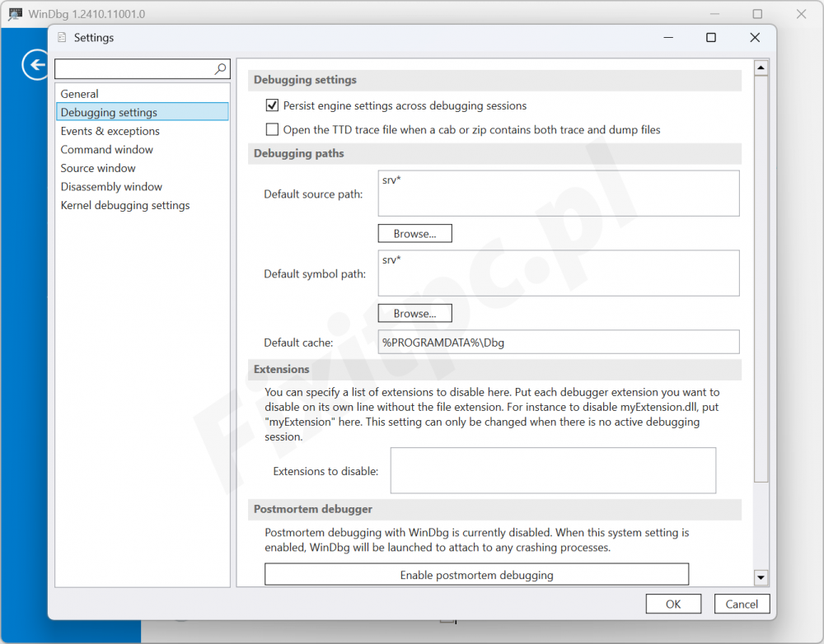Click Enable postmortem debugging button
824x644 pixels.
pyautogui.click(x=476, y=575)
